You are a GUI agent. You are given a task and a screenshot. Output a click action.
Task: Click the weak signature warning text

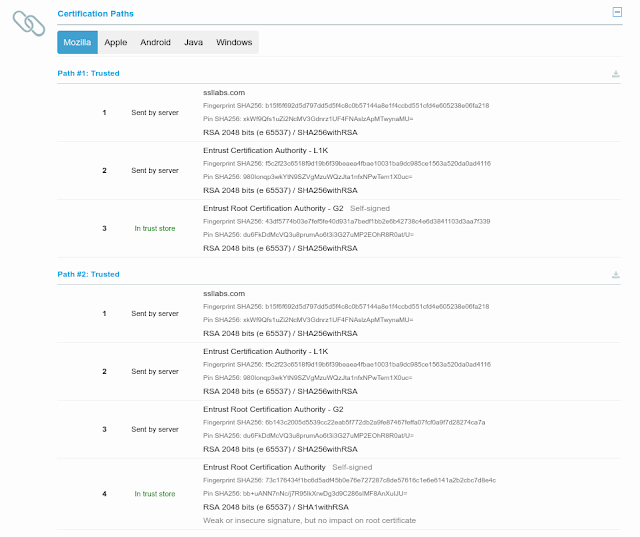[x=309, y=521]
